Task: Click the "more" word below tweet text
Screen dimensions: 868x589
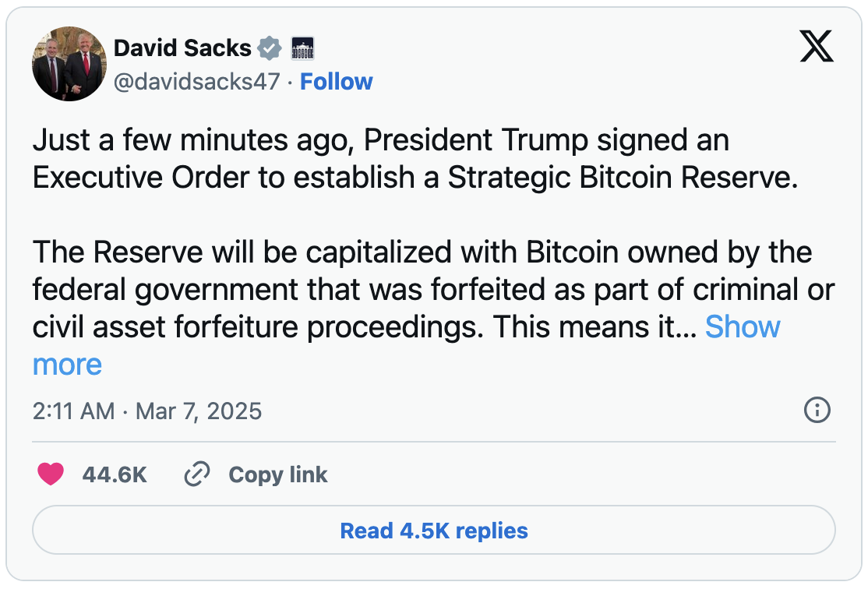Action: [x=67, y=365]
